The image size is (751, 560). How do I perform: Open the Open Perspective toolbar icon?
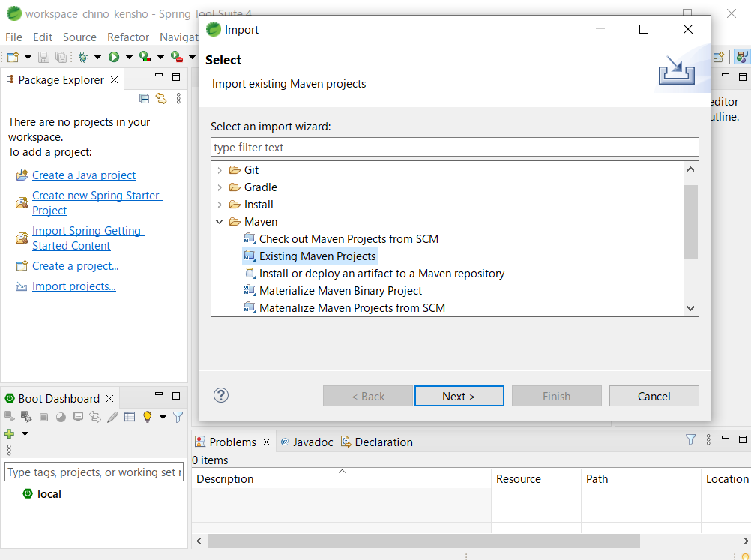(x=719, y=57)
